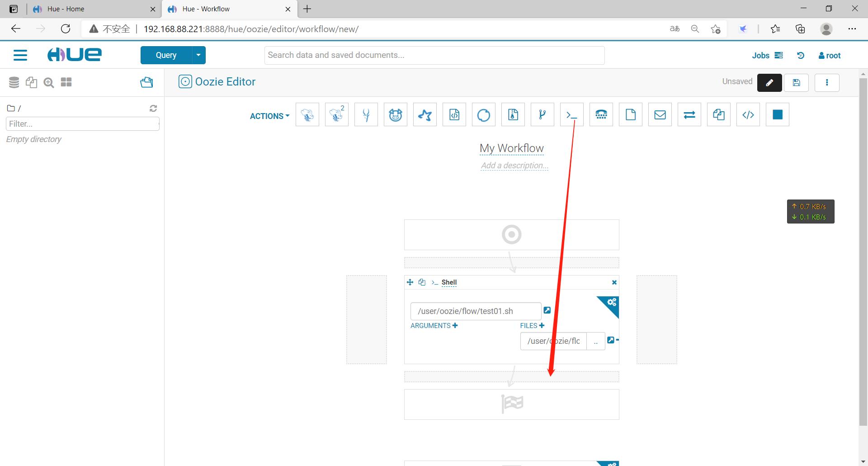This screenshot has height=466, width=868.
Task: Click the End flag node of workflow
Action: [x=511, y=404]
